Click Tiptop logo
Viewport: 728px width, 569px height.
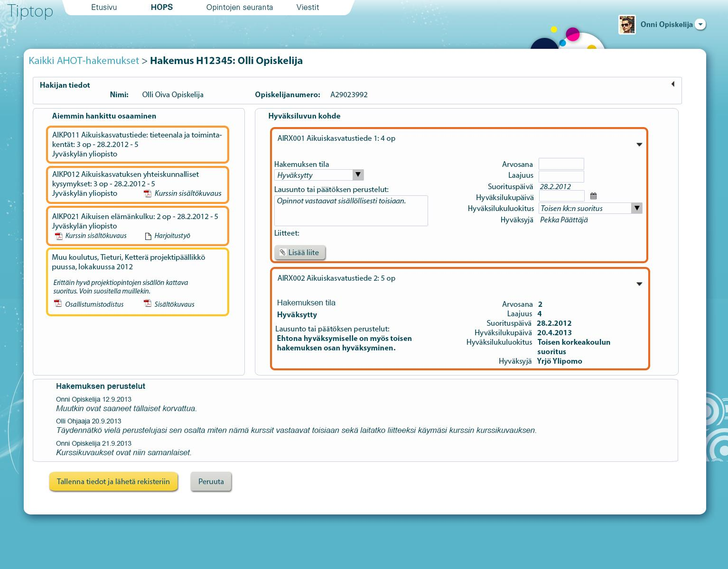pyautogui.click(x=30, y=10)
